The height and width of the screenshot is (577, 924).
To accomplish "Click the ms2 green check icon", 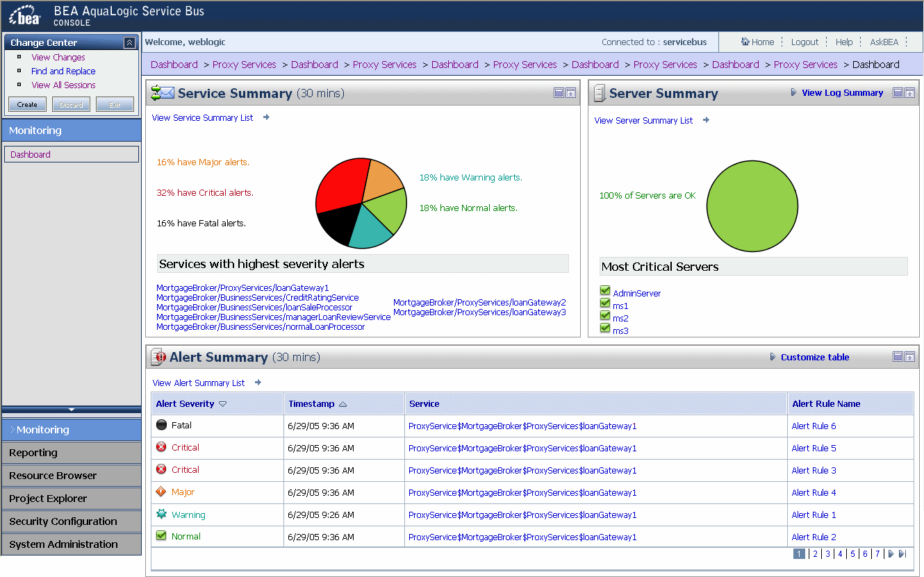I will 604,317.
